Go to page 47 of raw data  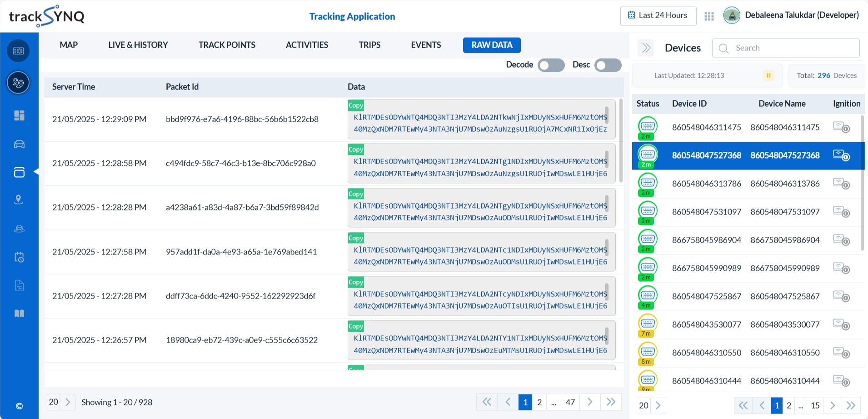[570, 402]
